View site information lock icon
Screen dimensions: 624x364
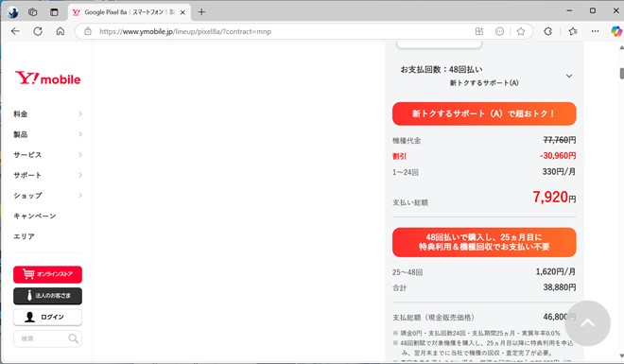coord(88,31)
